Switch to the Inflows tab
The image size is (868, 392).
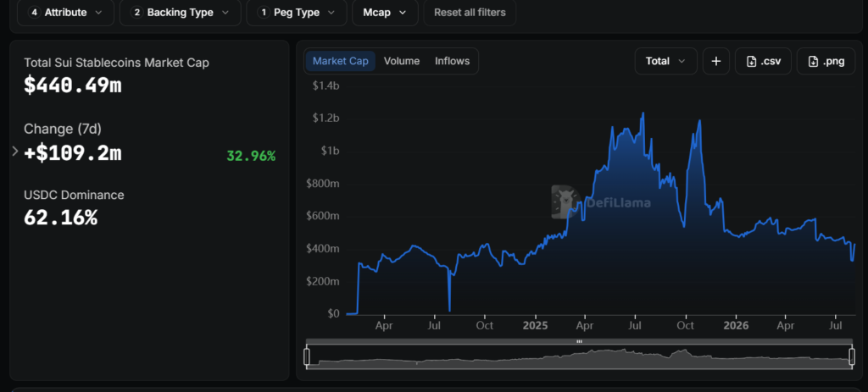(453, 61)
